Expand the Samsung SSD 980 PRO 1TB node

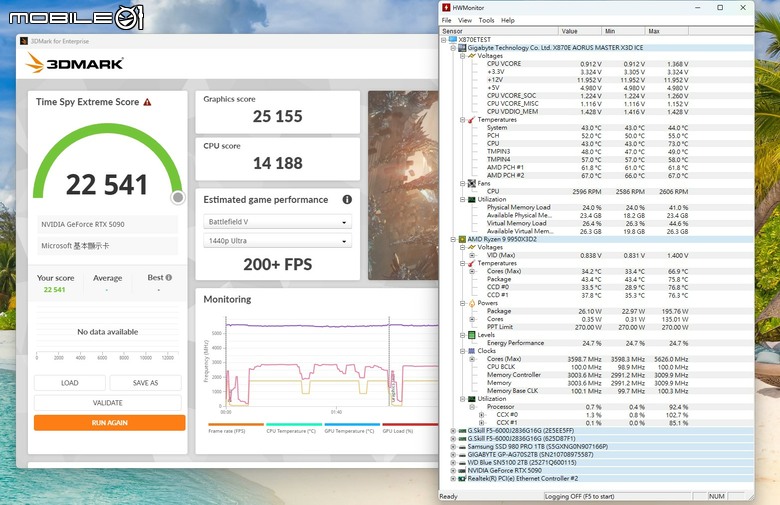(x=453, y=447)
